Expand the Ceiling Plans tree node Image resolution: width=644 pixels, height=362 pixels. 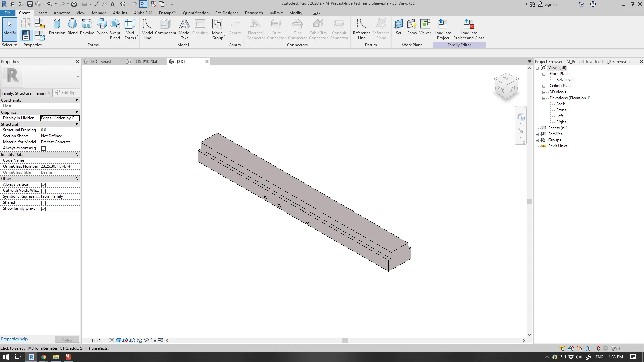544,86
